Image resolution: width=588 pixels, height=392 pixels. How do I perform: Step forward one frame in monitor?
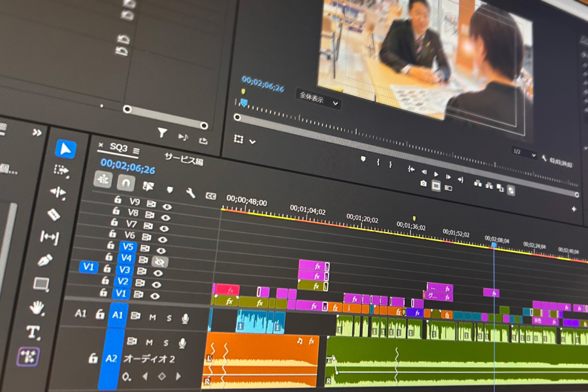pyautogui.click(x=448, y=176)
